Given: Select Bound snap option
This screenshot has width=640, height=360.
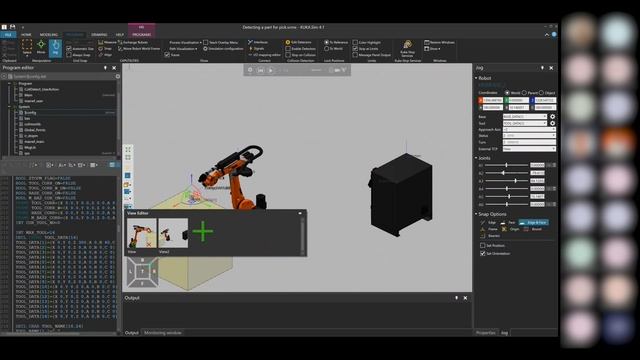Looking at the screenshot, I should pos(532,229).
